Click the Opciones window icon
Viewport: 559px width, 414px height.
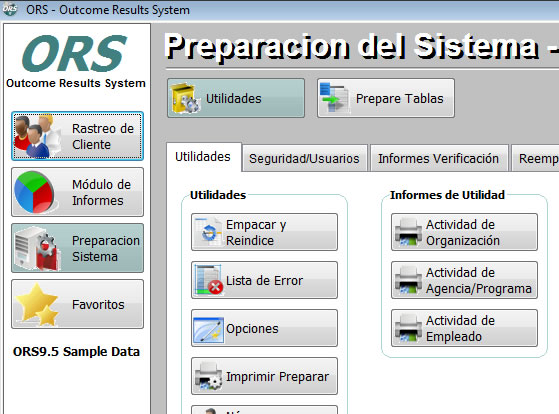(209, 329)
